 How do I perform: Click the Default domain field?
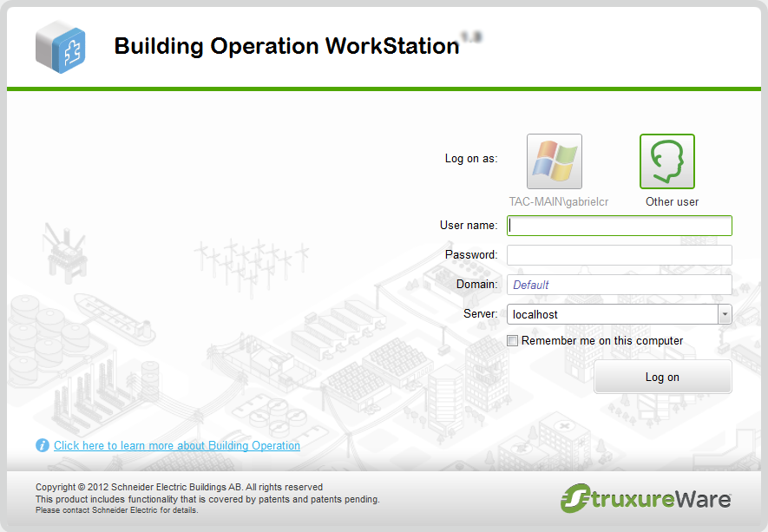point(619,285)
